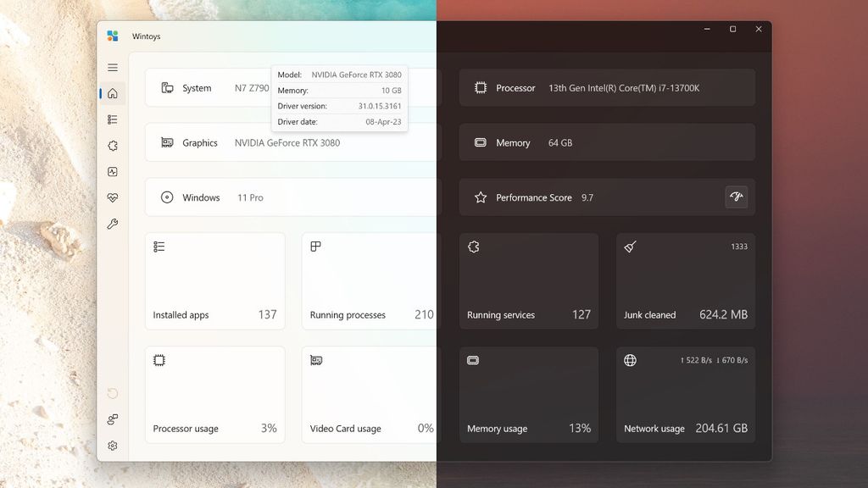The width and height of the screenshot is (868, 488).
Task: Click the CPU icon on Processor usage tile
Action: coord(159,360)
